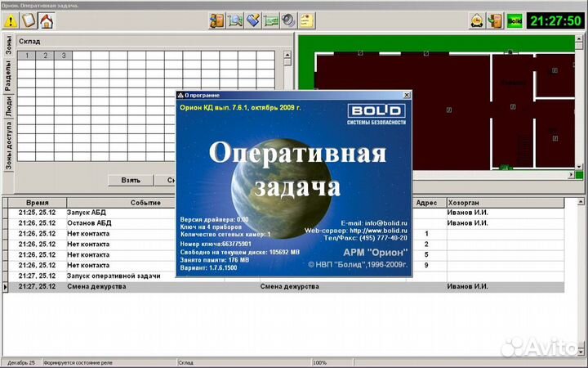Viewport: 588px width, 368px height.
Task: Click the floor plan scroll-up arrow
Action: pos(579,38)
